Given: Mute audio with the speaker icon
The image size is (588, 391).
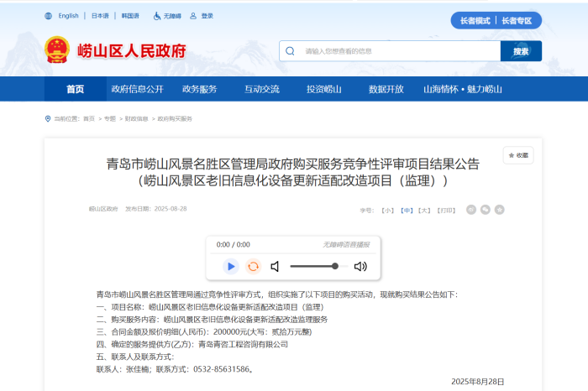Looking at the screenshot, I should (x=275, y=266).
